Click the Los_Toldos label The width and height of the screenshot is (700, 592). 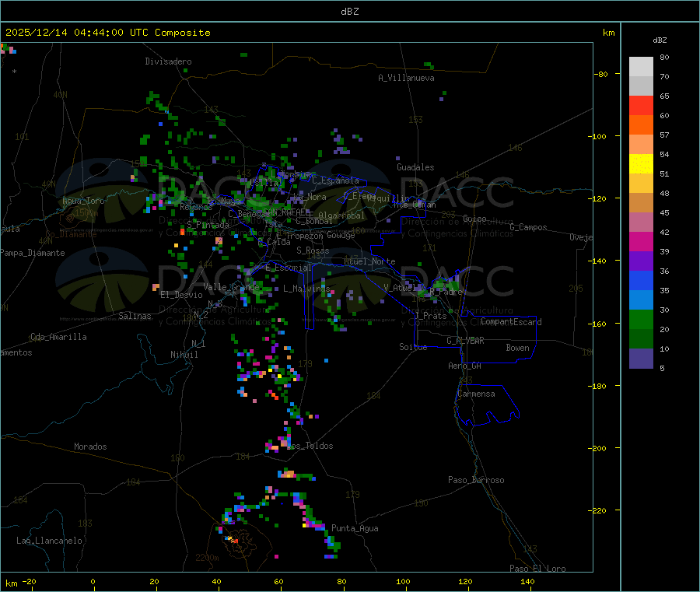310,446
